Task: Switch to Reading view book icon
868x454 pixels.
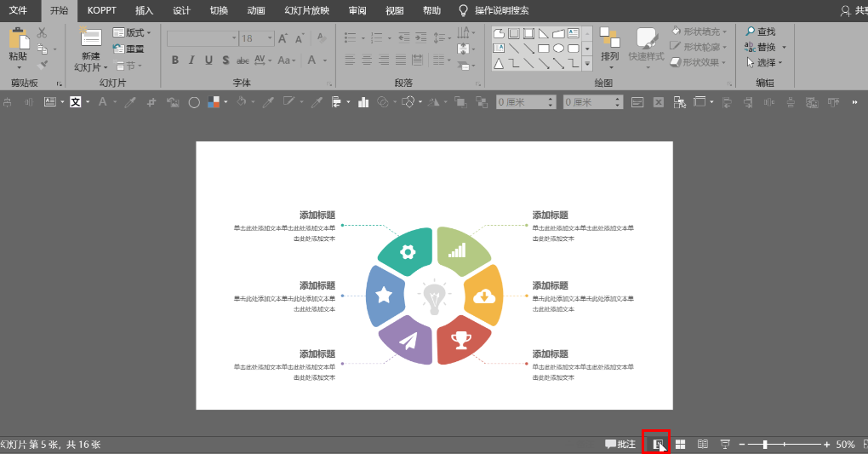Action: point(702,445)
